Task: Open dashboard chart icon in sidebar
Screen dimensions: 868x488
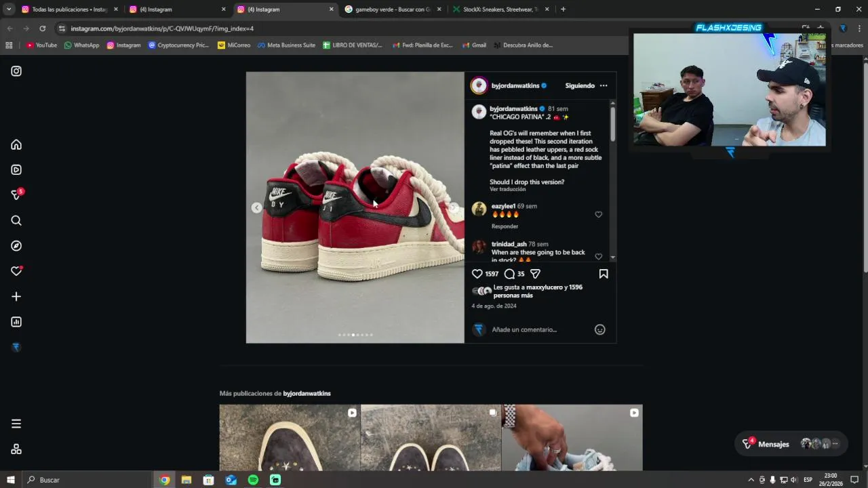Action: click(x=16, y=322)
